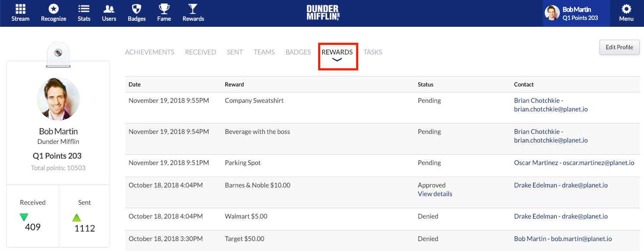This screenshot has height=251, width=644.
Task: Open the Stream grid icon
Action: pos(20,9)
